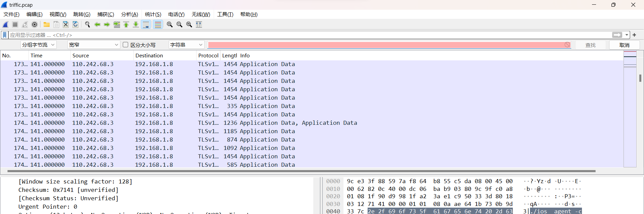Save the capture file

coord(56,24)
